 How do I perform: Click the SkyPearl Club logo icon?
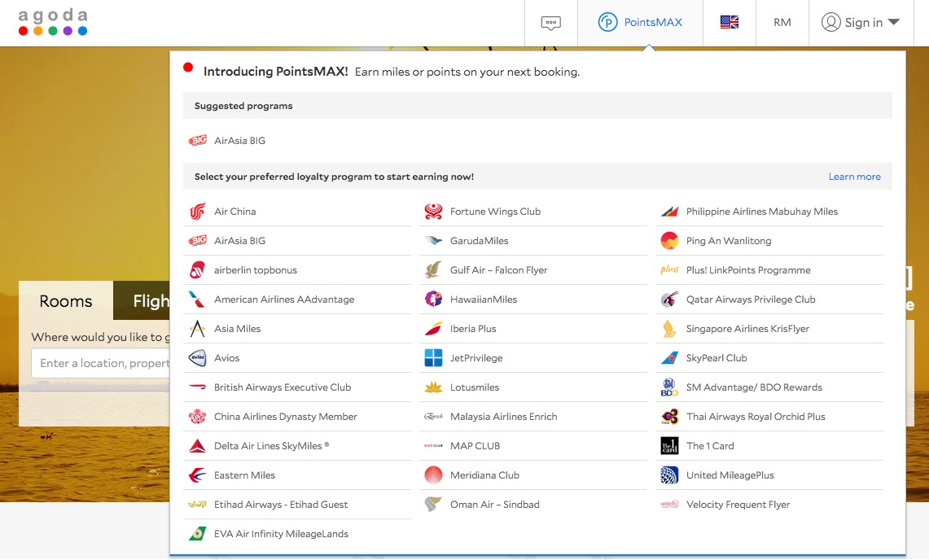[669, 358]
